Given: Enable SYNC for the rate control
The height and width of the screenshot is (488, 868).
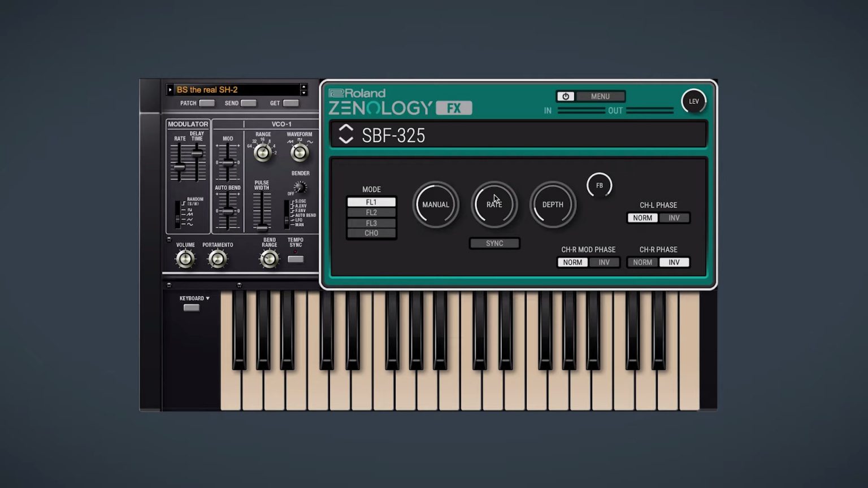Looking at the screenshot, I should pyautogui.click(x=494, y=243).
